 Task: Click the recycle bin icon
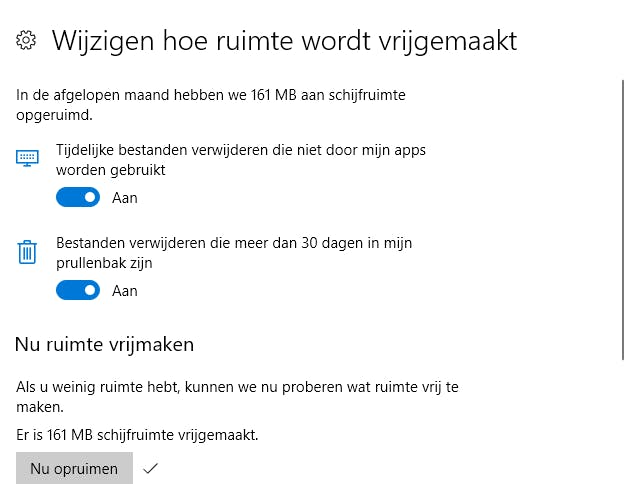(27, 252)
